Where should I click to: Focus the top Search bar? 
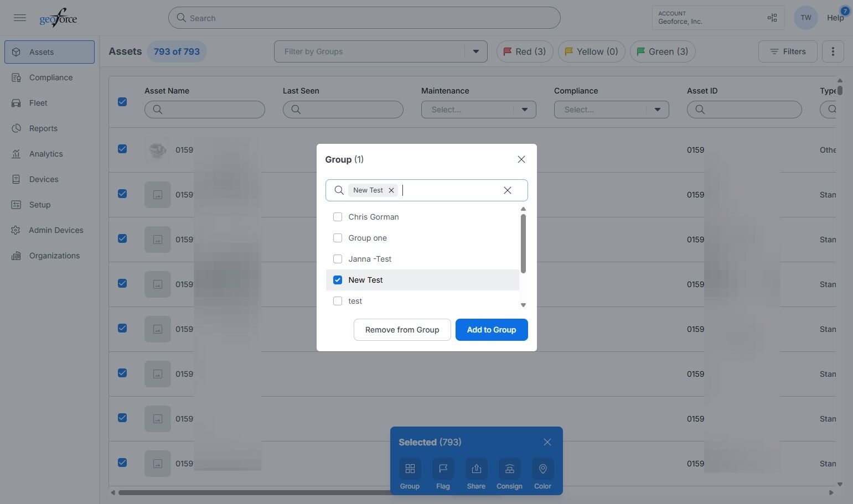tap(364, 18)
